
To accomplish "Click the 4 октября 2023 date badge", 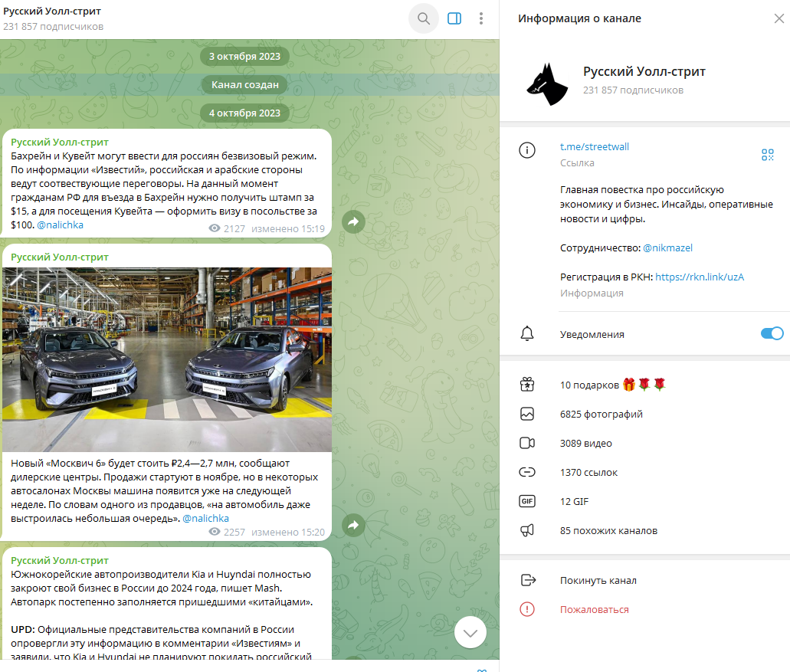I will click(x=245, y=113).
